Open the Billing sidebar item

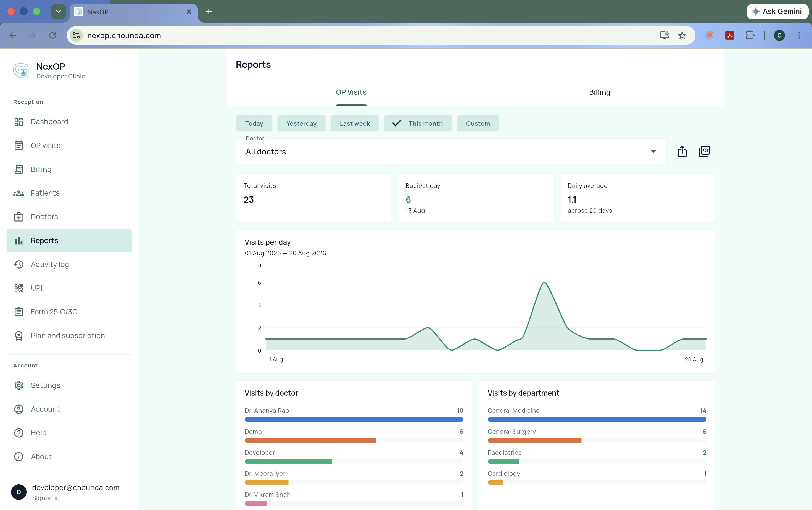[x=69, y=169]
